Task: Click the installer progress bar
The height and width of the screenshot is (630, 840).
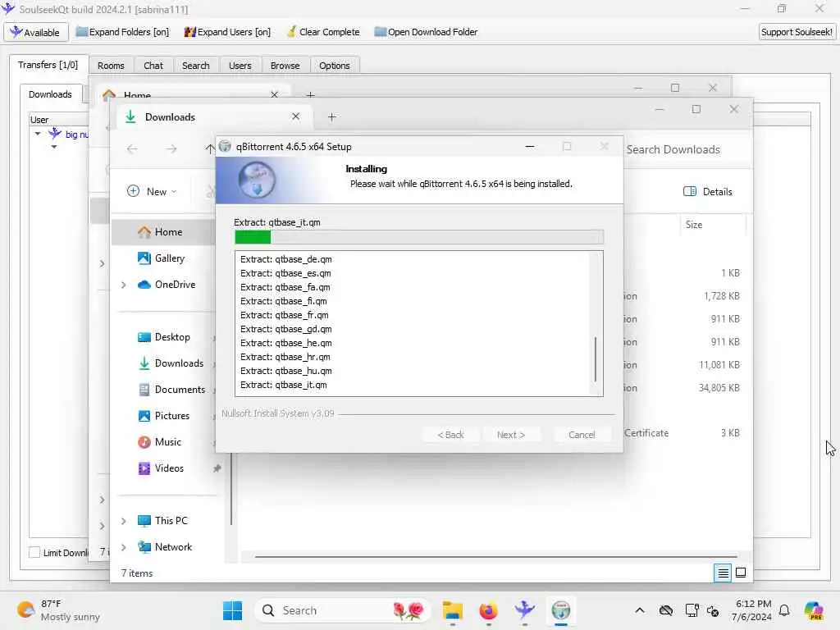Action: 419,237
